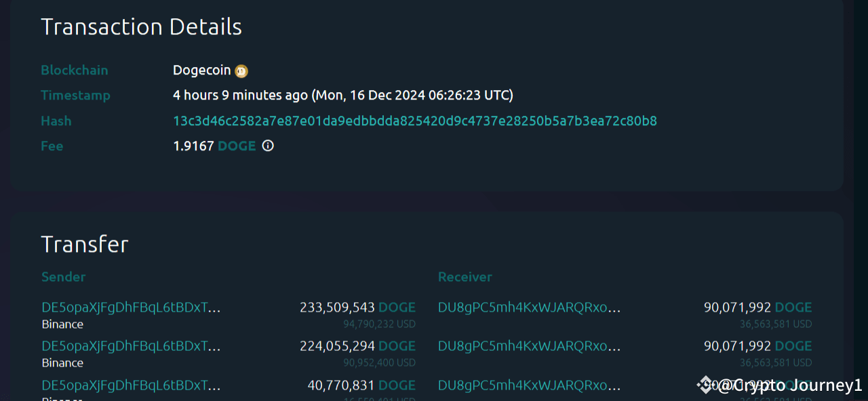
Task: Select the Transaction Details heading
Action: [x=141, y=27]
